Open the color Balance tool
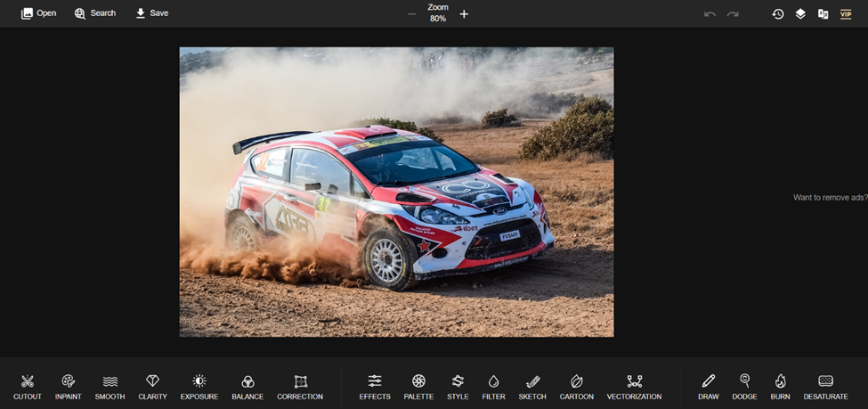Image resolution: width=868 pixels, height=409 pixels. (x=247, y=388)
